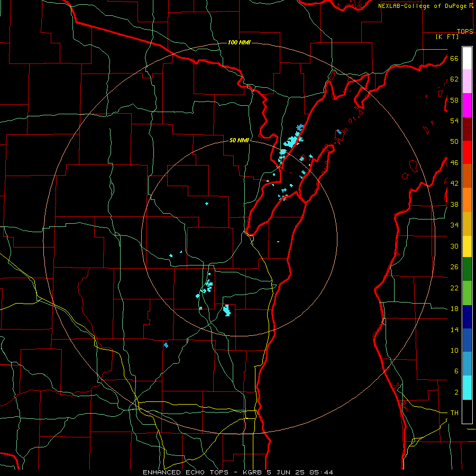Click the 'NEXLAB-College of DuPage' credit text
The height and width of the screenshot is (476, 476).
pyautogui.click(x=423, y=6)
